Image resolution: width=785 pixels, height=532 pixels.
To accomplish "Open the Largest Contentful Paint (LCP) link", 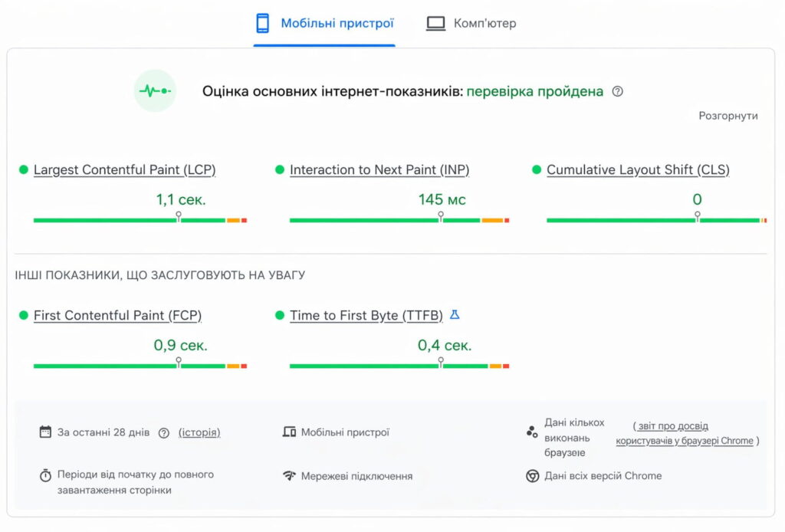I will click(124, 170).
